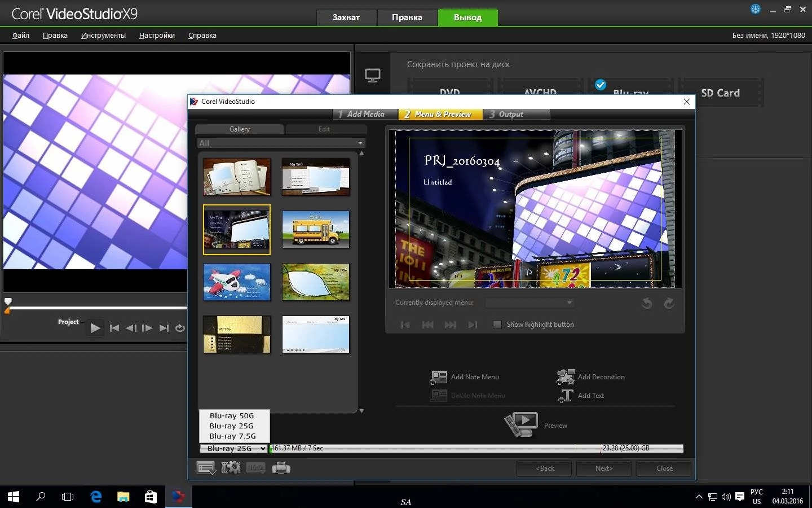Choose the yellow school bus template
This screenshot has width=812, height=508.
(316, 230)
